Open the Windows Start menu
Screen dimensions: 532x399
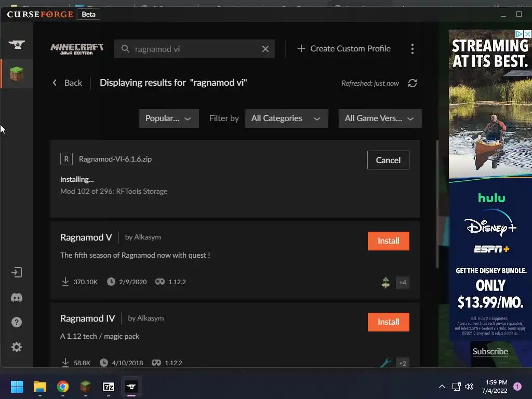17,387
